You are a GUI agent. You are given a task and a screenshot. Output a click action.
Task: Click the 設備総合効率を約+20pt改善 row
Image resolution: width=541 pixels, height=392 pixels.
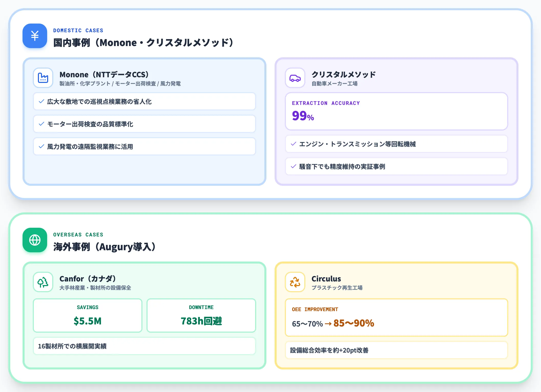tap(397, 350)
